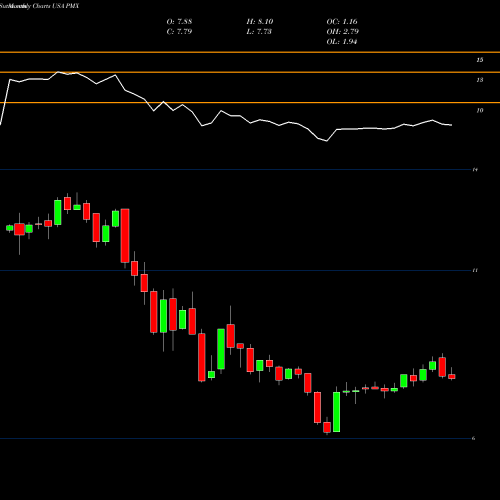Screen dimensions: 500x500
Task: Click the high value H: 8.10
Action: click(x=260, y=22)
